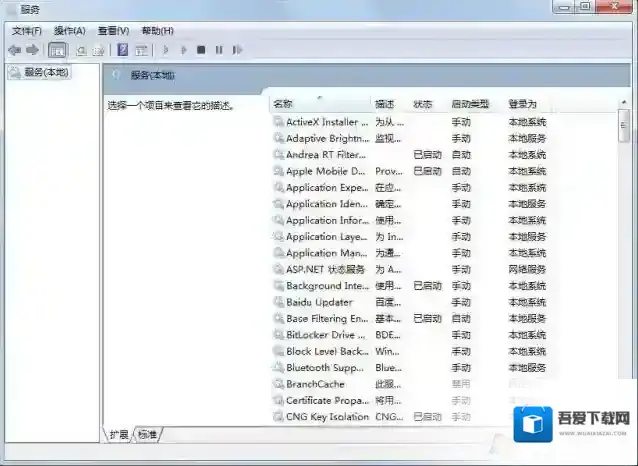638x466 pixels.
Task: Select ActiveX Installer service row
Action: click(x=410, y=122)
